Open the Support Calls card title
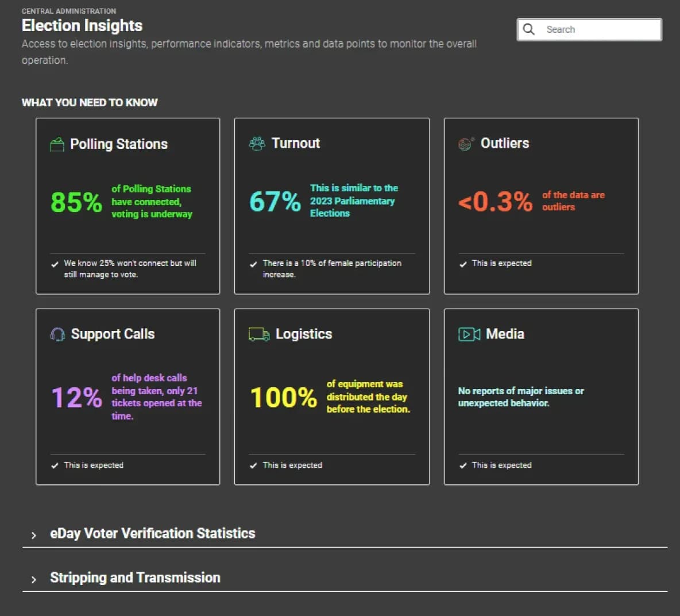This screenshot has width=680, height=616. click(x=113, y=334)
